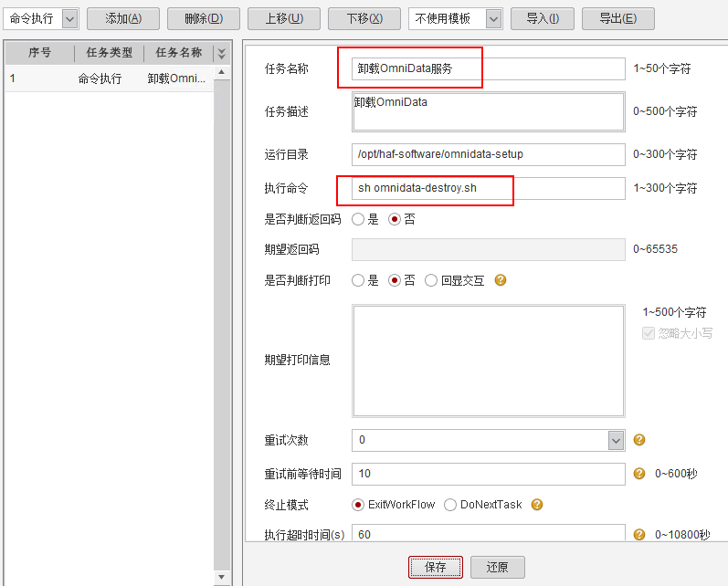
Task: Click 任务类型 column header
Action: click(109, 53)
